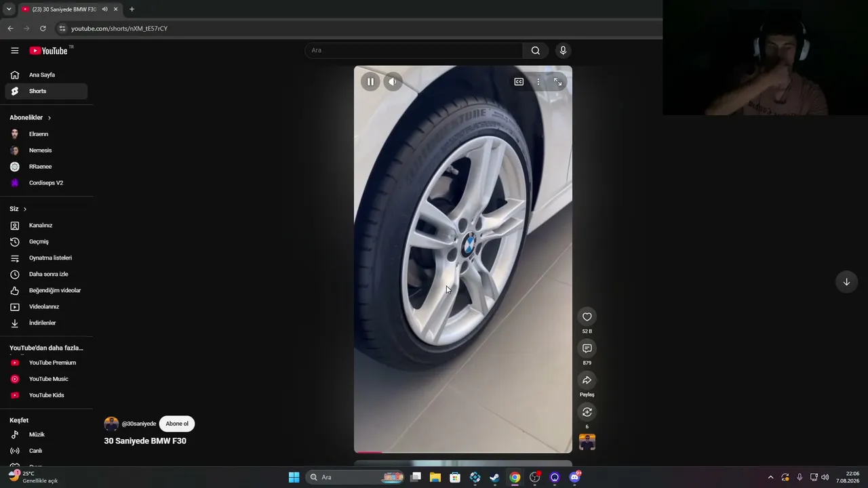Subscribe with the Abone ol button
The image size is (868, 488).
point(177,424)
